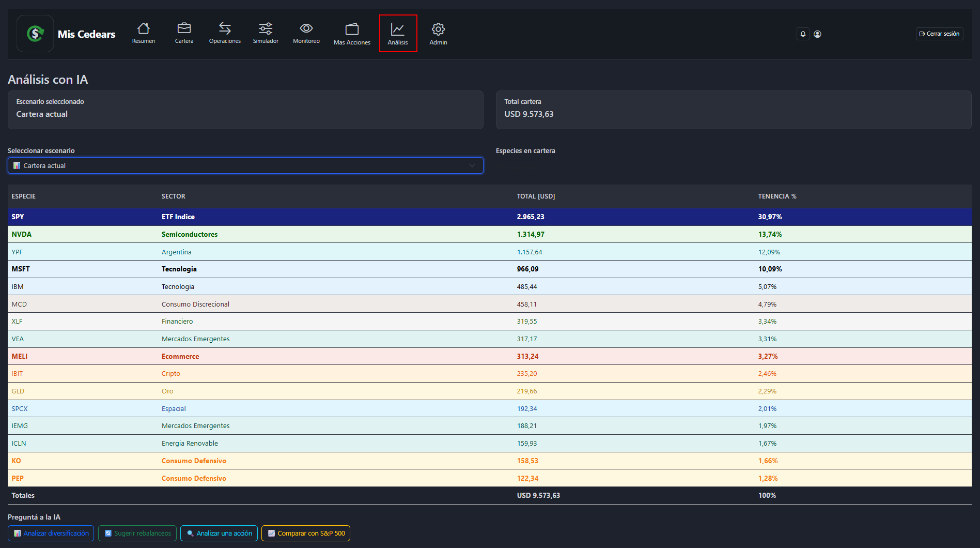Click the TENENCIA % column header

[x=777, y=196]
